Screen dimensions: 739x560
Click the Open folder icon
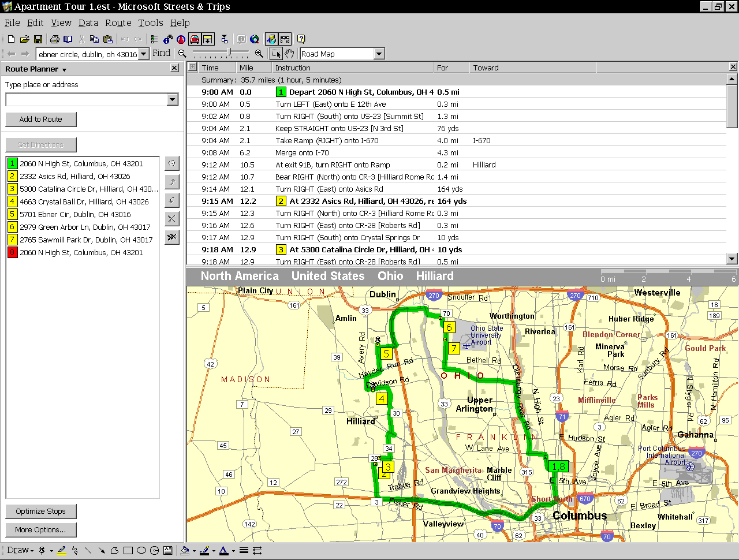pyautogui.click(x=24, y=39)
